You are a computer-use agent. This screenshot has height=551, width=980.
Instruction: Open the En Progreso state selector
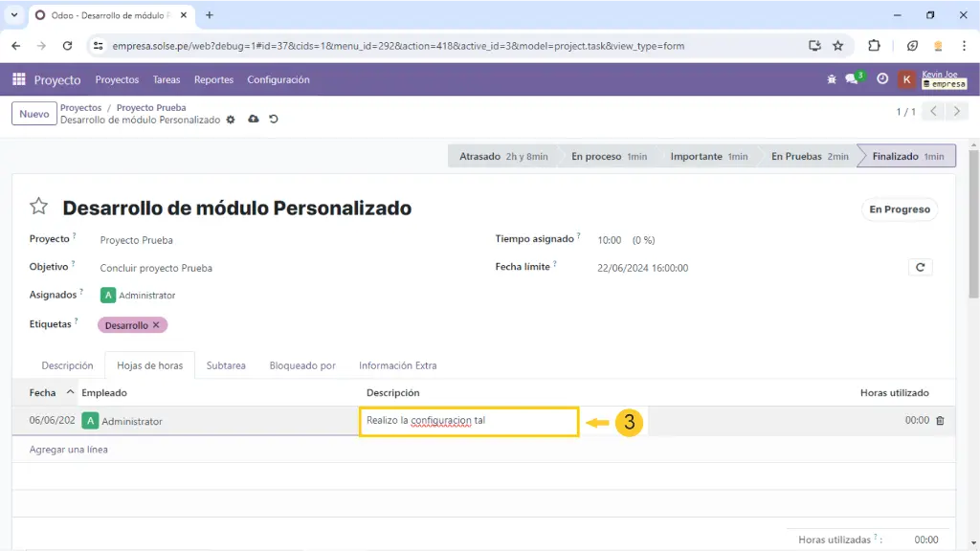coord(899,209)
